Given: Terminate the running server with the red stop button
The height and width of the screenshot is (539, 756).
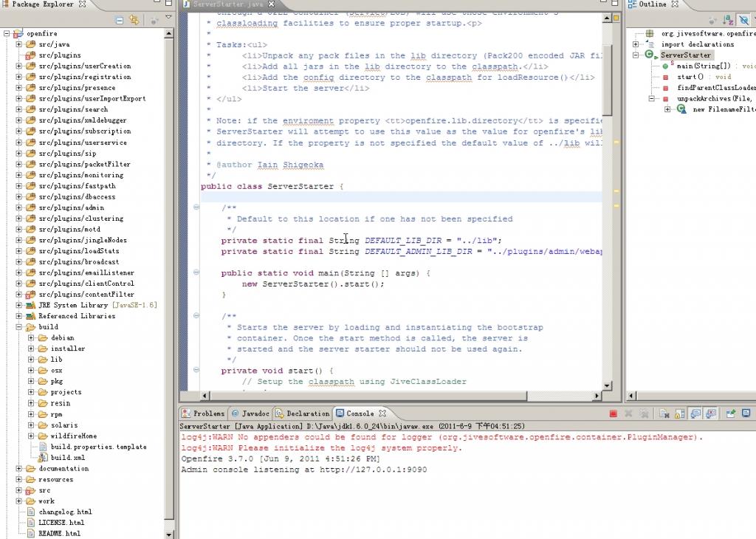Looking at the screenshot, I should pyautogui.click(x=613, y=414).
